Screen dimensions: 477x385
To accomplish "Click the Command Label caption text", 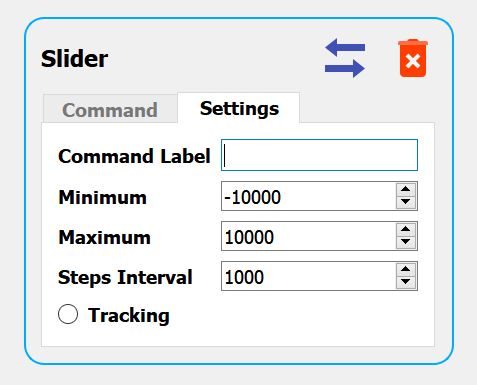I will pos(134,156).
